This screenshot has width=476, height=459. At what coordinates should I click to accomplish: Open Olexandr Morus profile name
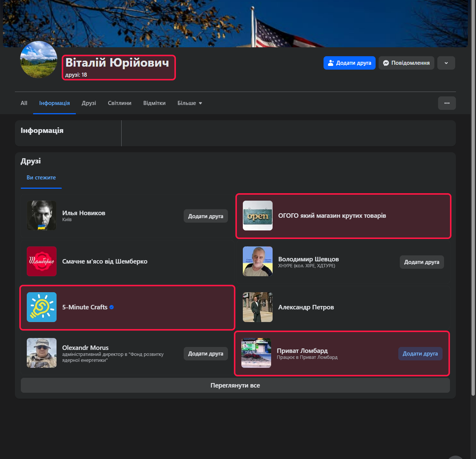pyautogui.click(x=86, y=348)
